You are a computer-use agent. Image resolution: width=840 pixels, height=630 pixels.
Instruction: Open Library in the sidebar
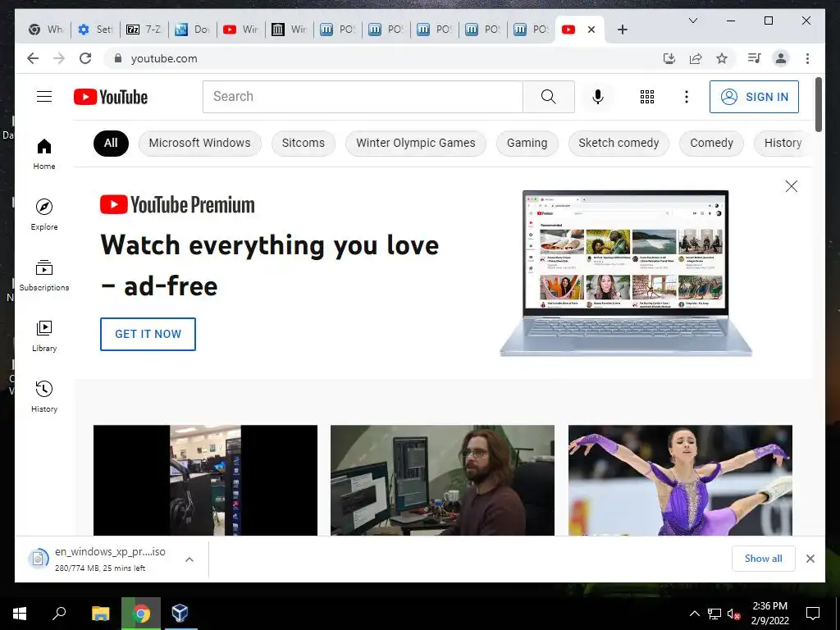click(x=44, y=336)
